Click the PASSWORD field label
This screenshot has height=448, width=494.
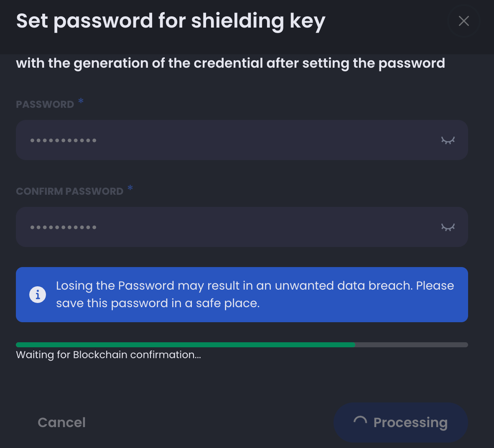point(45,104)
